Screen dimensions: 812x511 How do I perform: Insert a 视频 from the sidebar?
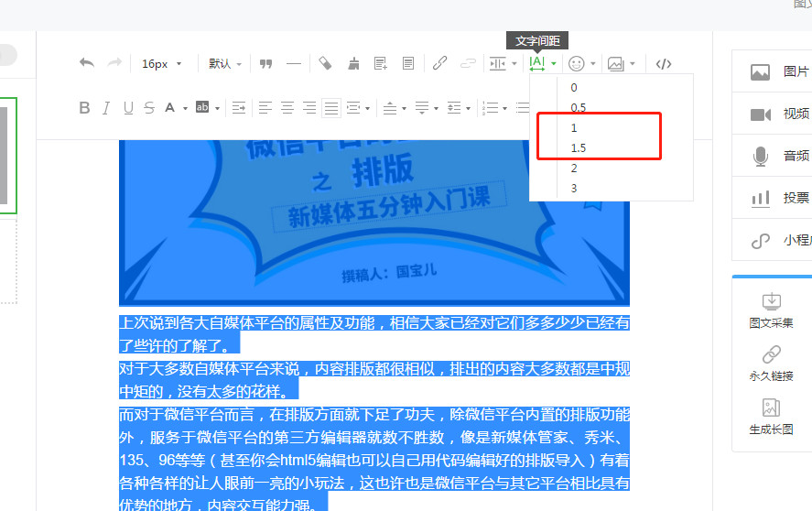click(x=772, y=114)
